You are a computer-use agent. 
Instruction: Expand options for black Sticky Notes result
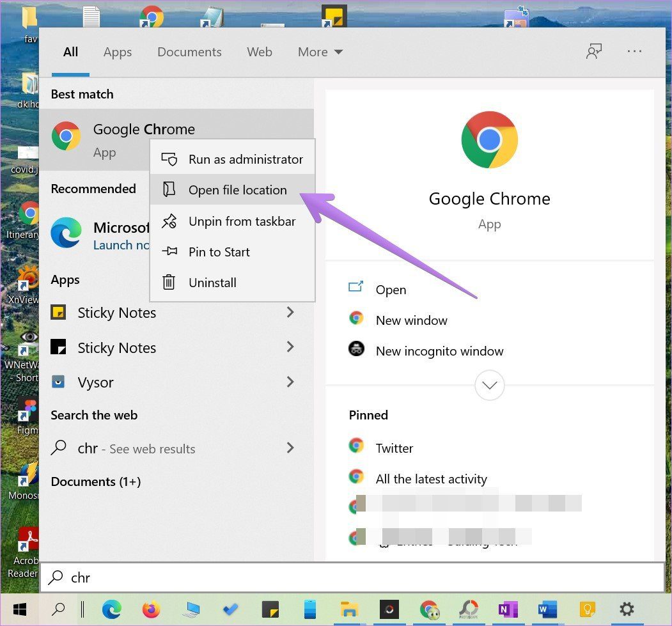(x=290, y=347)
